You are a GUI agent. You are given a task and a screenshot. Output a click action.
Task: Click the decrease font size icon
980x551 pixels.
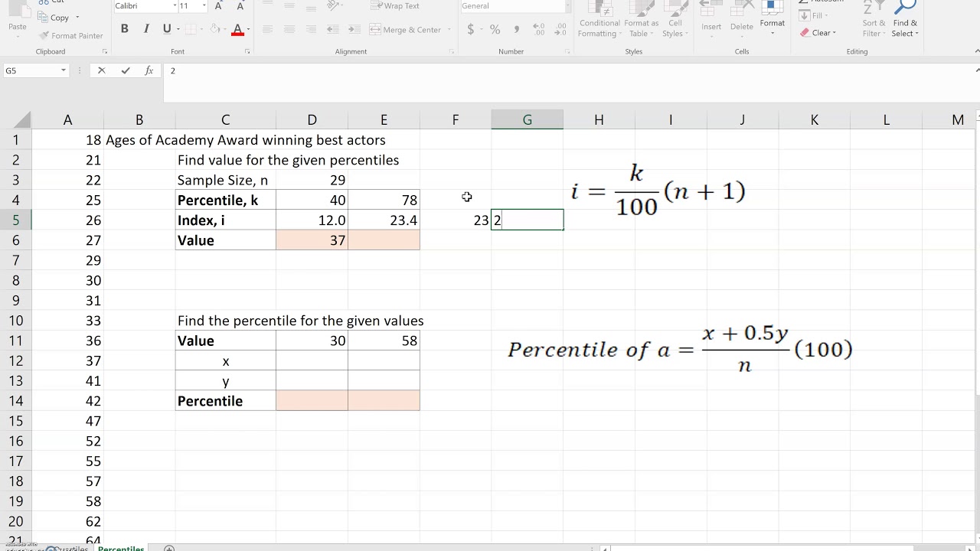click(240, 6)
